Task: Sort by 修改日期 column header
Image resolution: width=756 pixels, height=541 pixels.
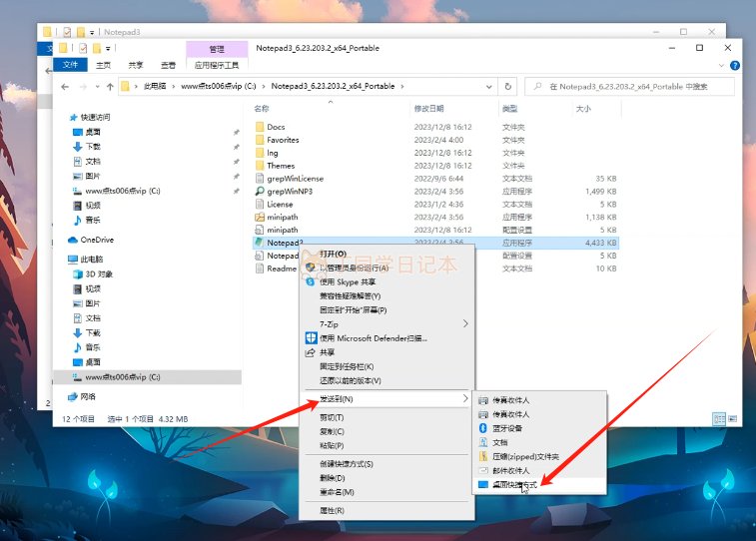Action: [428, 109]
